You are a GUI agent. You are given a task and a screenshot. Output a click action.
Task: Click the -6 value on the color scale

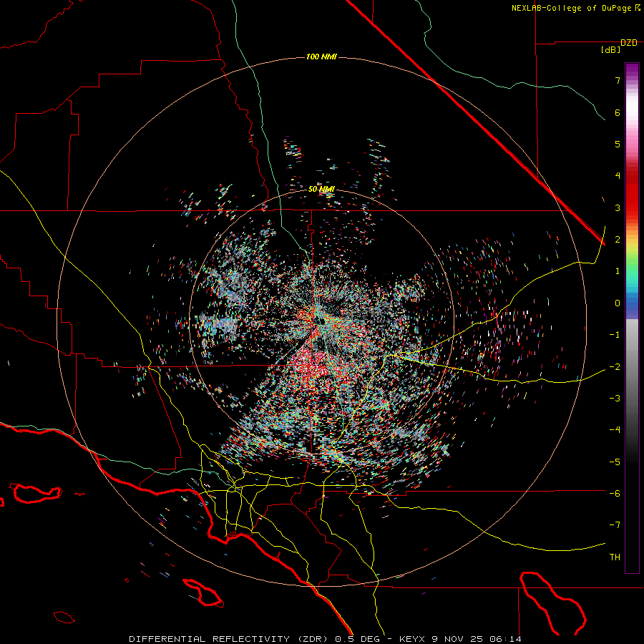pyautogui.click(x=615, y=494)
